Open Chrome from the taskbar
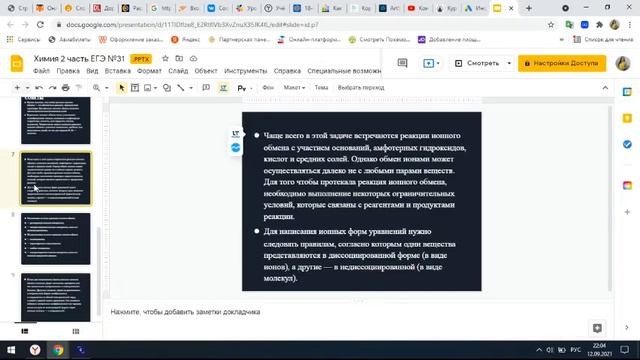 58,350
